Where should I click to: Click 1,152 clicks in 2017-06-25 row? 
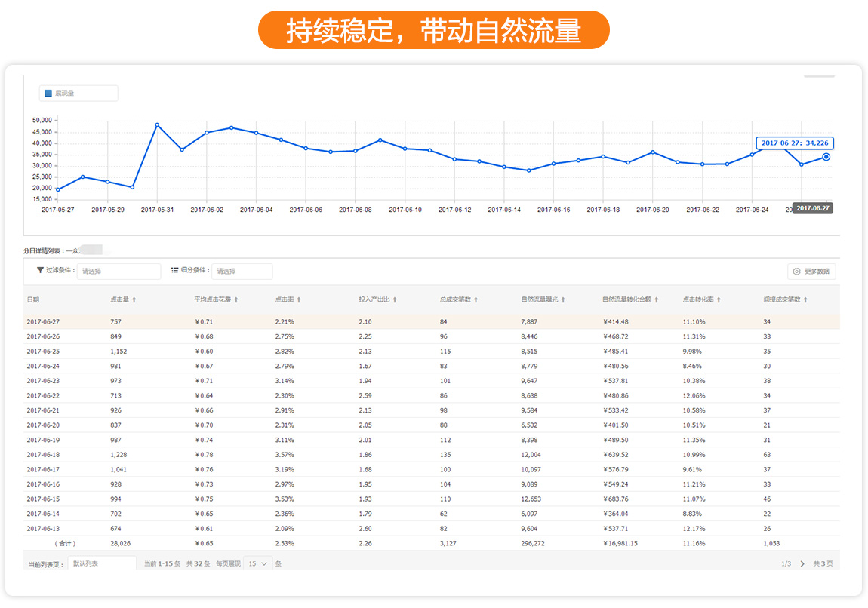coord(119,352)
